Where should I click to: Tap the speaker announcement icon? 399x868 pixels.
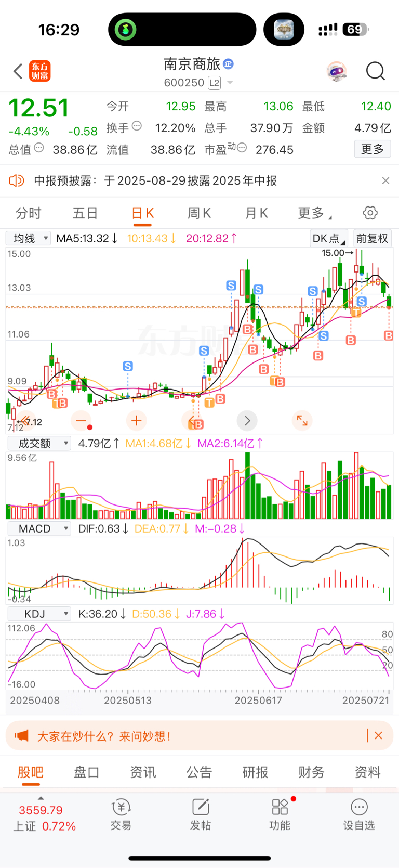click(17, 180)
